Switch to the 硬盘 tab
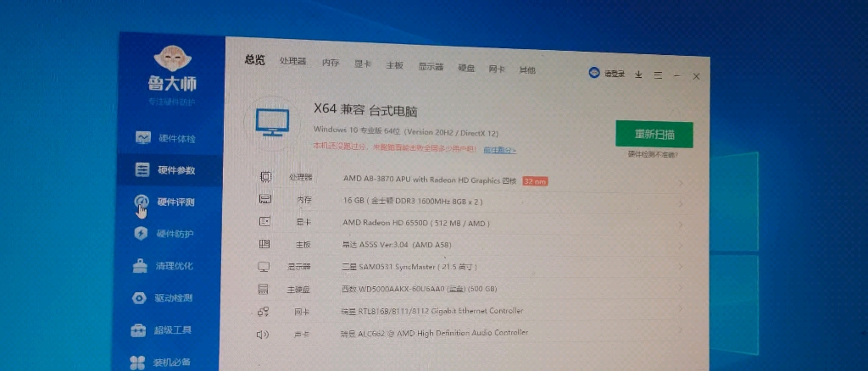 point(466,68)
